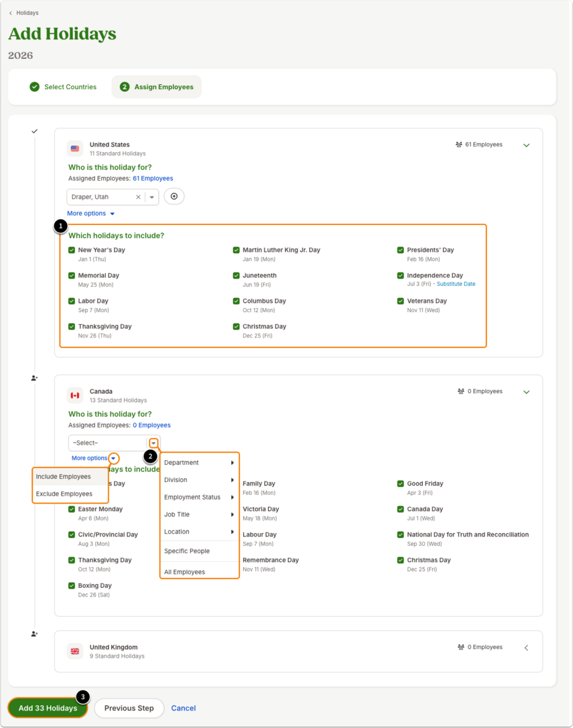Collapse the Canada section chevron

point(527,392)
